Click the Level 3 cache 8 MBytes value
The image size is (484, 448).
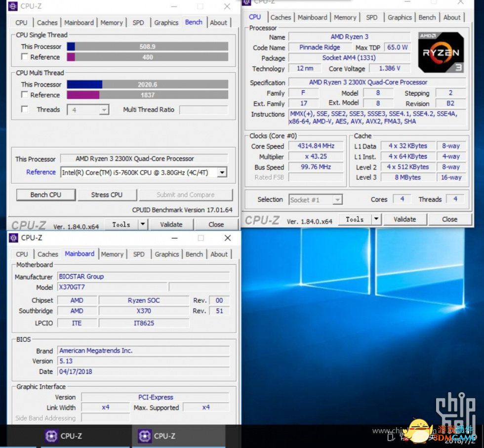(x=408, y=177)
